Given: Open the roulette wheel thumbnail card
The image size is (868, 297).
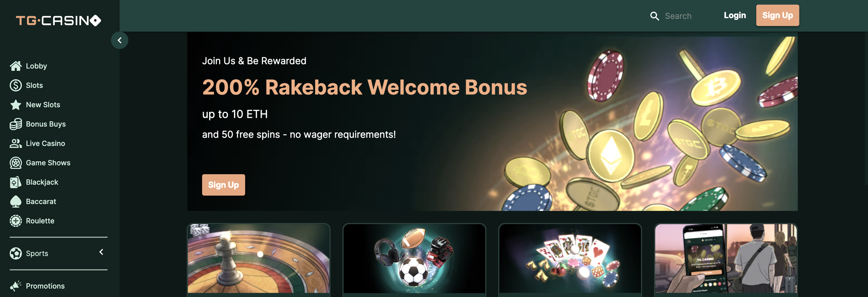Looking at the screenshot, I should (x=259, y=259).
